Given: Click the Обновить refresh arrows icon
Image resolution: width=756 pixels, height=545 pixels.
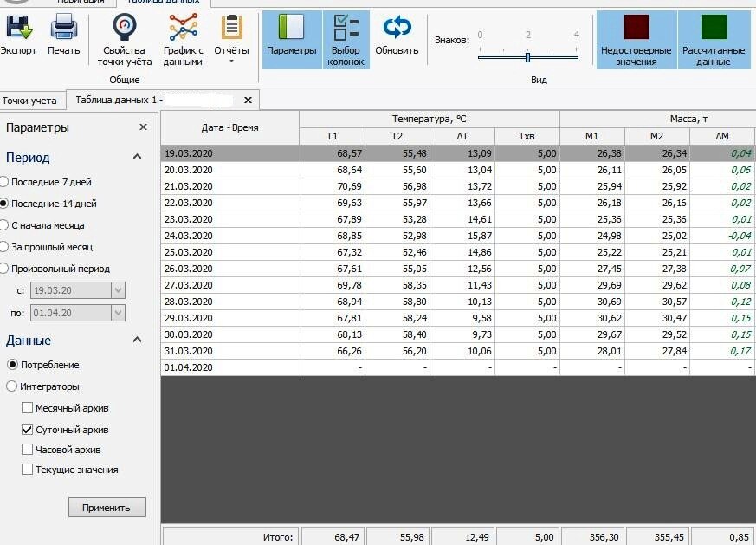Looking at the screenshot, I should click(397, 27).
